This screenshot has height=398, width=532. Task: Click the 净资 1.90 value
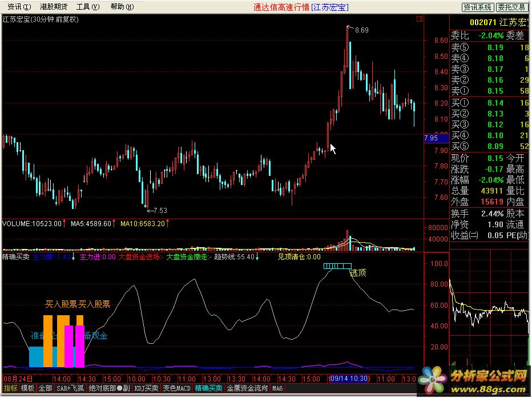495,224
